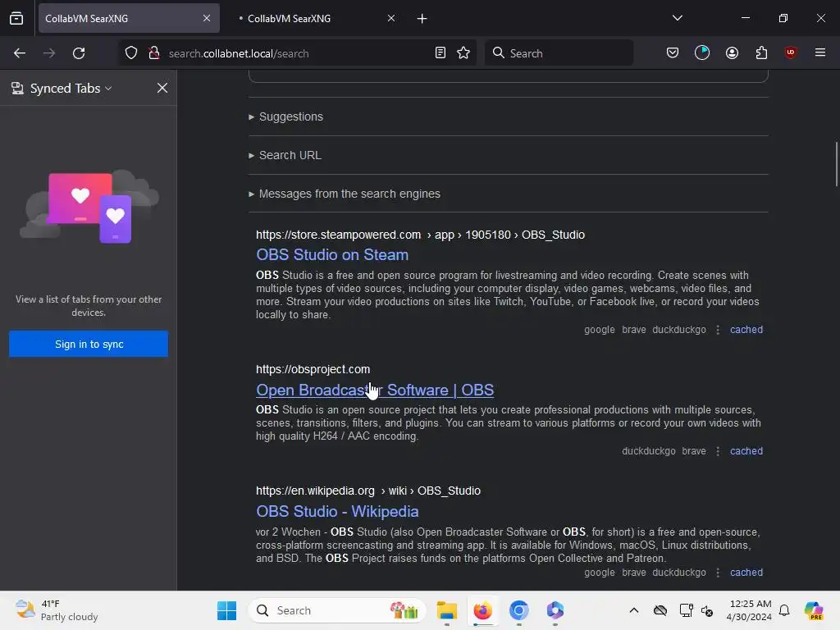Open Firefox View from the tab bar icon

(x=16, y=18)
